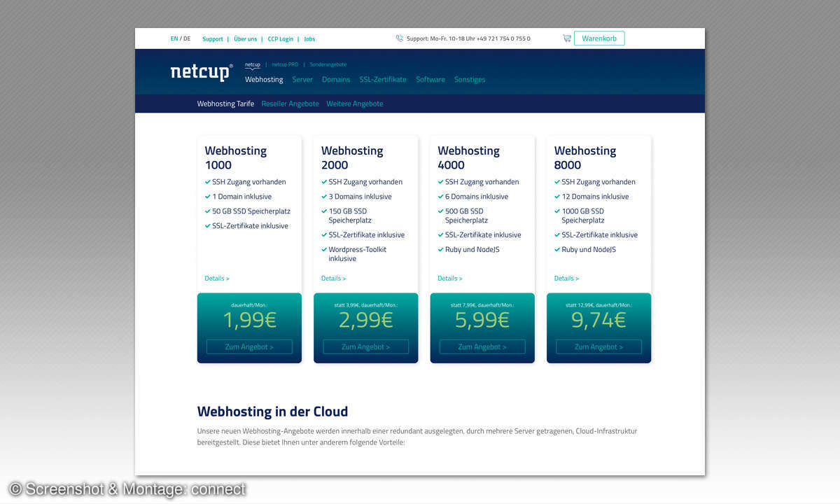Open the Jobs link
This screenshot has height=504, width=840.
[309, 39]
